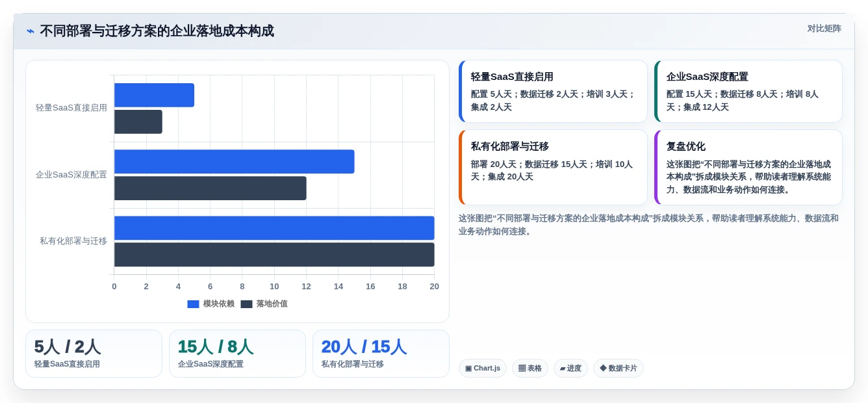Open the 企业SaaS深度配置 info card
Screen dimensions: 868x403
coord(748,92)
